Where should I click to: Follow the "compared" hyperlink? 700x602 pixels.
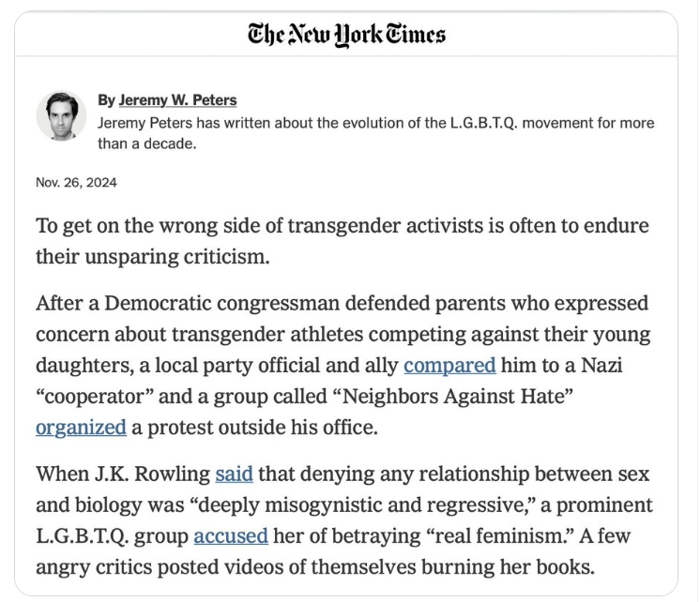coord(449,366)
